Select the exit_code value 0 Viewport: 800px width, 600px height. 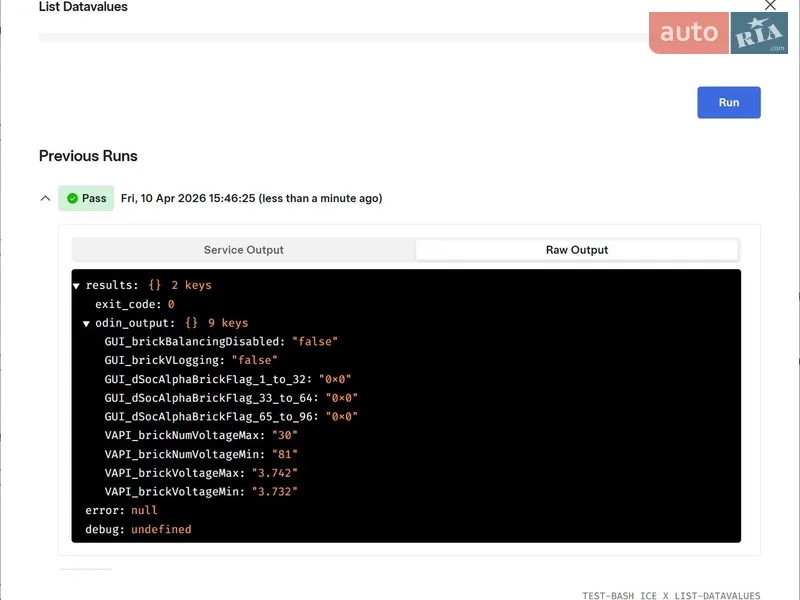coord(171,304)
